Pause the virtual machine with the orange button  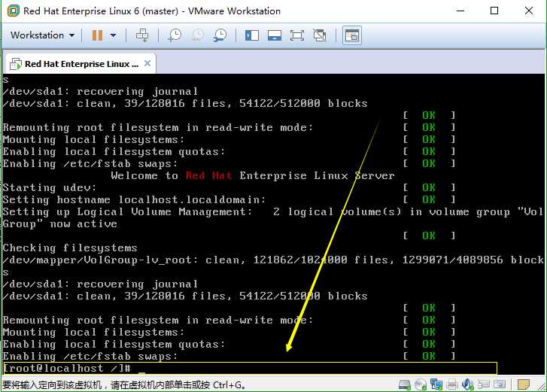[x=97, y=35]
